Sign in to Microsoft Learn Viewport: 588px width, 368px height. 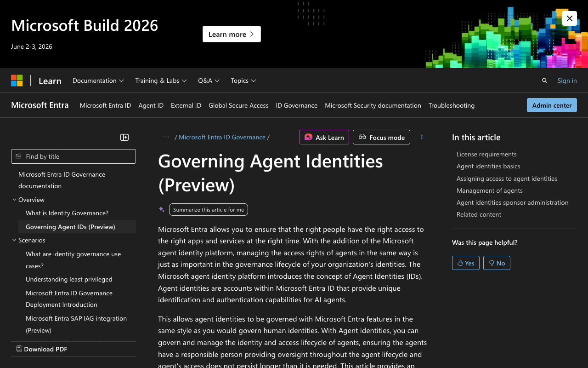(567, 80)
